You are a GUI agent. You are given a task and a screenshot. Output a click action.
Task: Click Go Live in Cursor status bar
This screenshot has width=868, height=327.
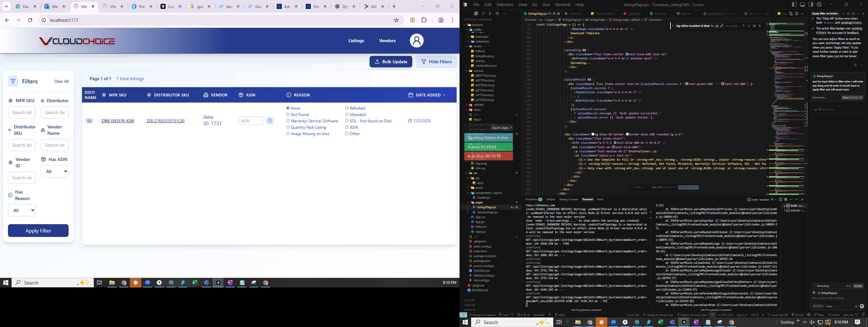click(797, 315)
